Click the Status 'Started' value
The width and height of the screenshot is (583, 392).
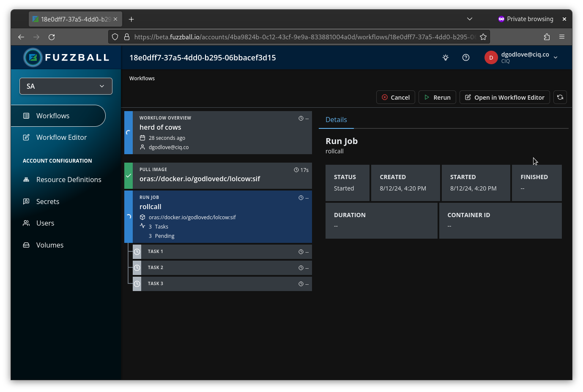click(344, 188)
